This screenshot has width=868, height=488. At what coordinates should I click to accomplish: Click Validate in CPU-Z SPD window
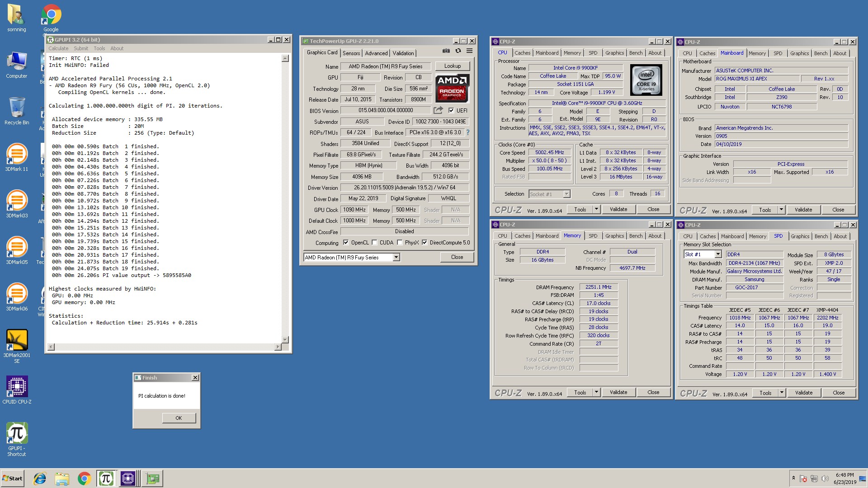click(x=804, y=393)
